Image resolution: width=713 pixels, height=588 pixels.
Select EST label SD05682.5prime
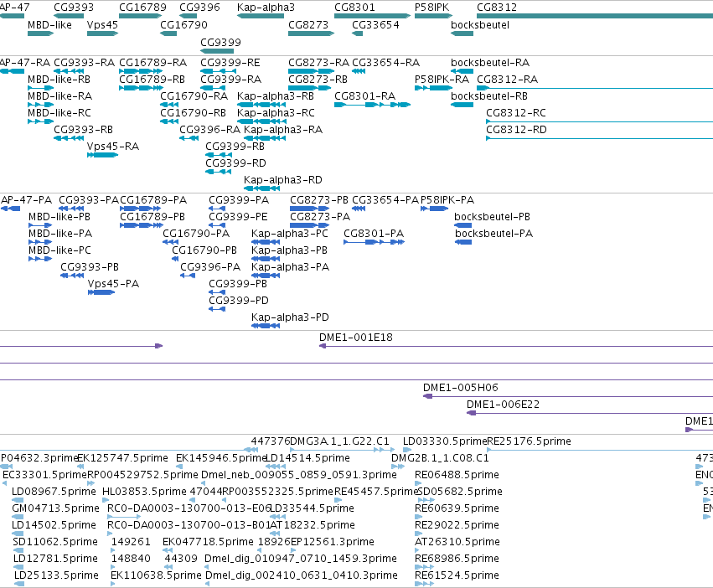(460, 492)
